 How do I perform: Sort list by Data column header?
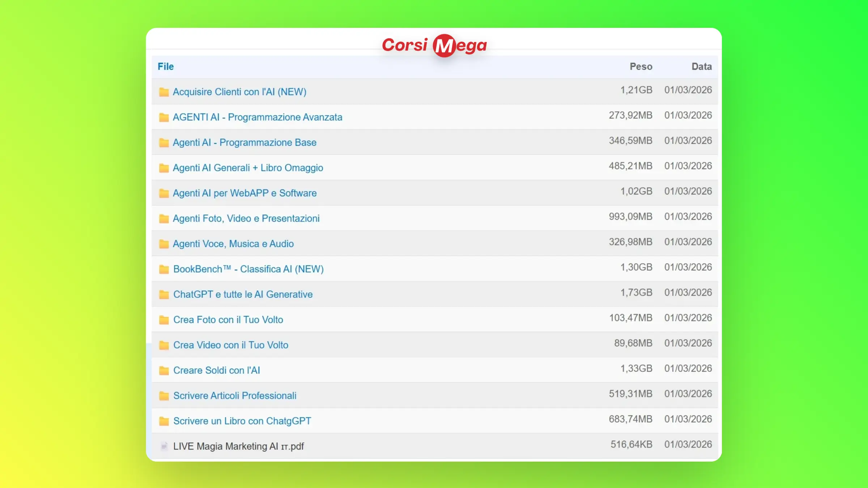701,67
